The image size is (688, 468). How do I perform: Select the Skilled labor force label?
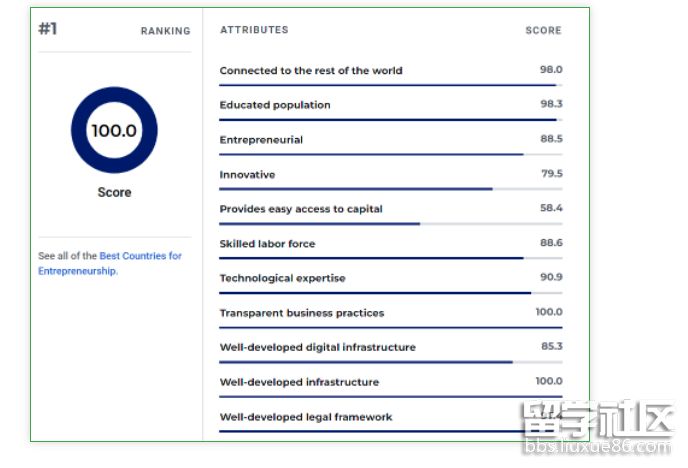(267, 244)
